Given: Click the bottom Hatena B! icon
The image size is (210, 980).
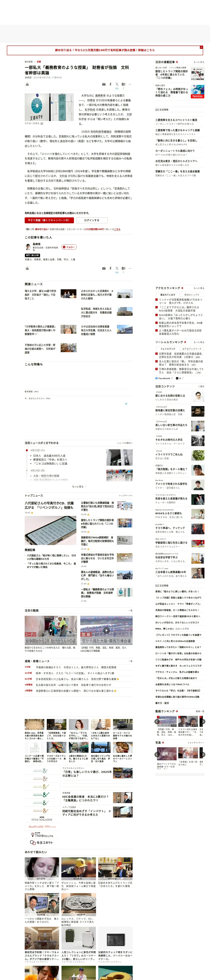Looking at the screenshot, I should click(123, 268).
